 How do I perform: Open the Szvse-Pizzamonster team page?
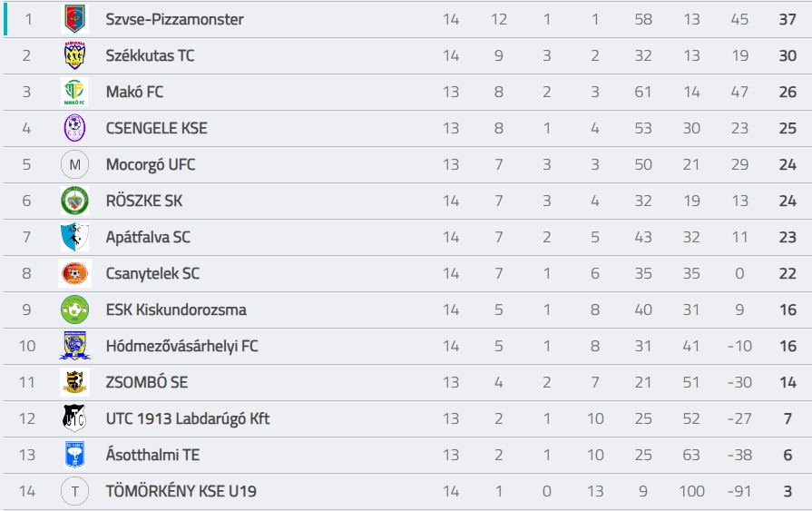pos(174,19)
